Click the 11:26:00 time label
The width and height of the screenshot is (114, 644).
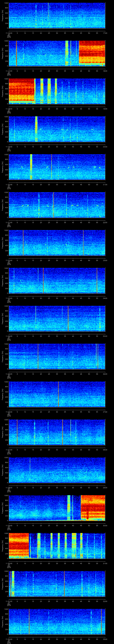click(9, 412)
